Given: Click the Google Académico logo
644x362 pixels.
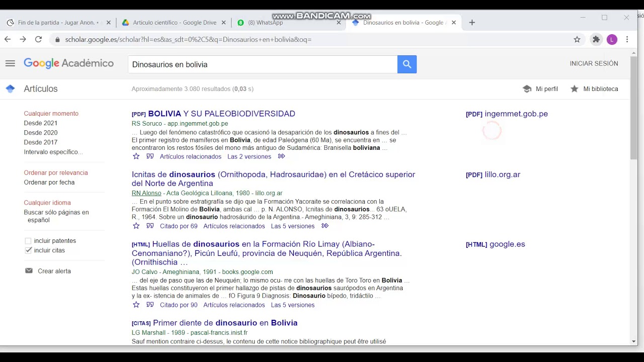Looking at the screenshot, I should tap(68, 63).
